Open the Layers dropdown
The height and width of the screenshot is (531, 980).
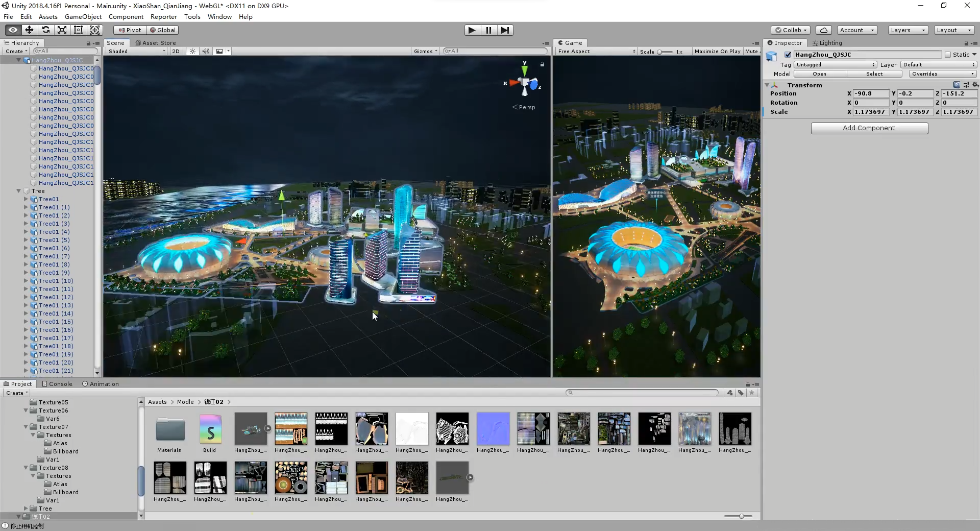(907, 30)
